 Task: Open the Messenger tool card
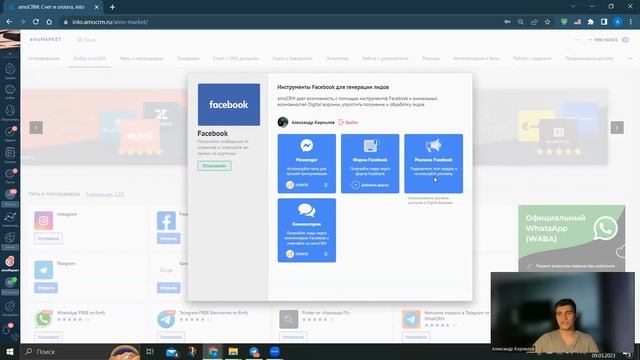pyautogui.click(x=307, y=163)
